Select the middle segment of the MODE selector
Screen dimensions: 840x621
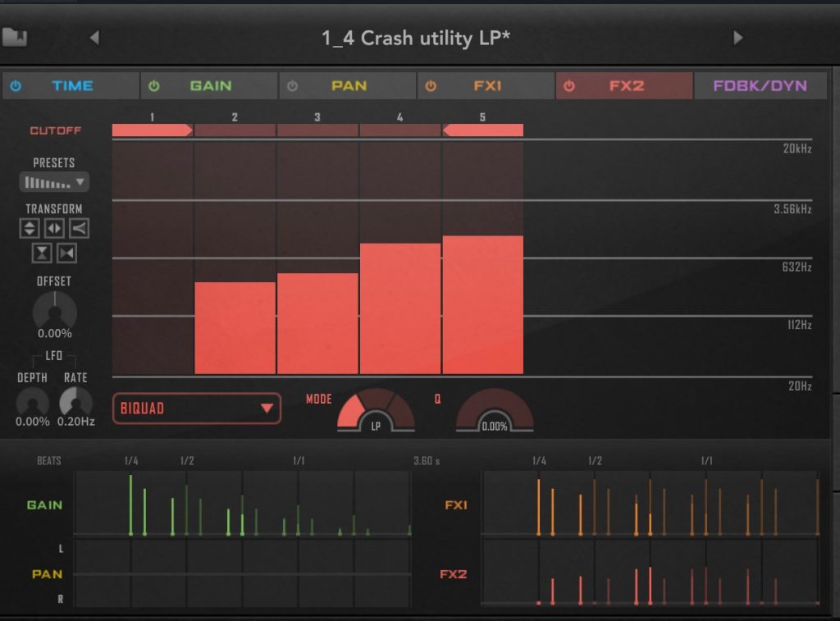click(x=376, y=398)
